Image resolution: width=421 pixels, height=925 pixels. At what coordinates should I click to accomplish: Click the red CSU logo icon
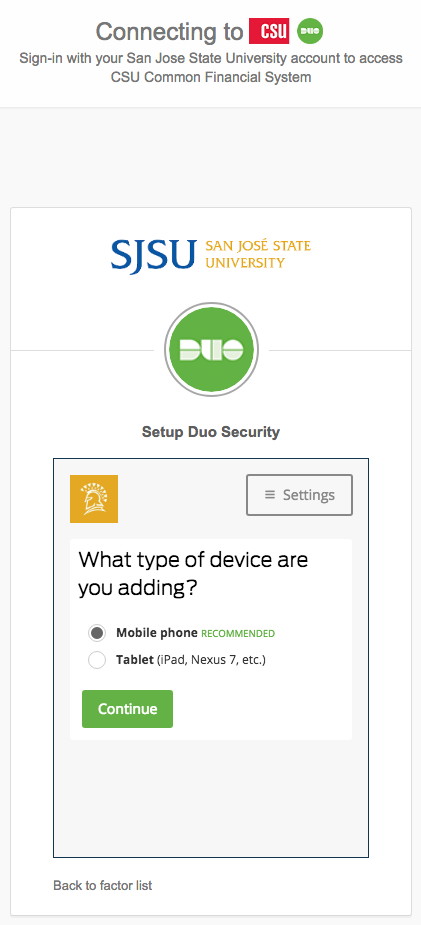[269, 31]
